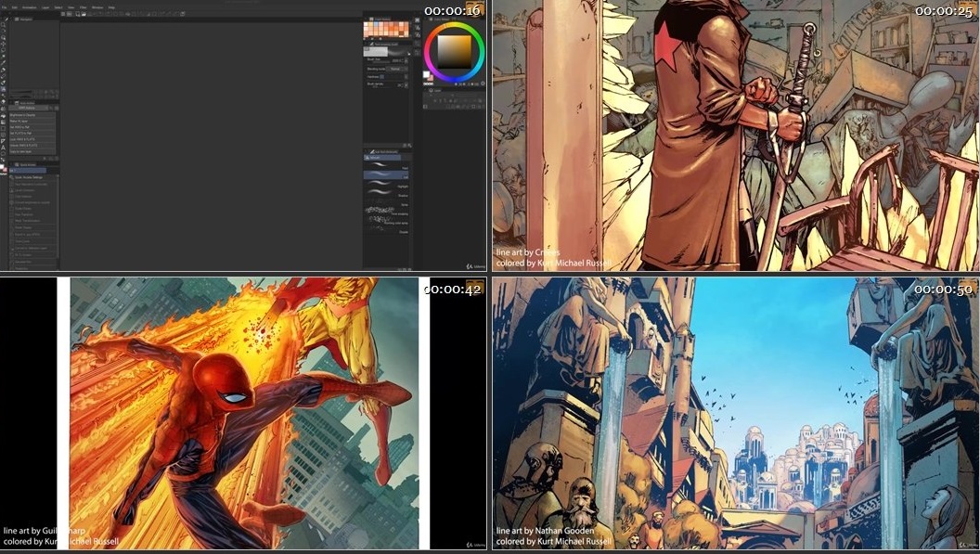Select the Auto select wand tool
The height and width of the screenshot is (554, 980).
[x=3, y=56]
